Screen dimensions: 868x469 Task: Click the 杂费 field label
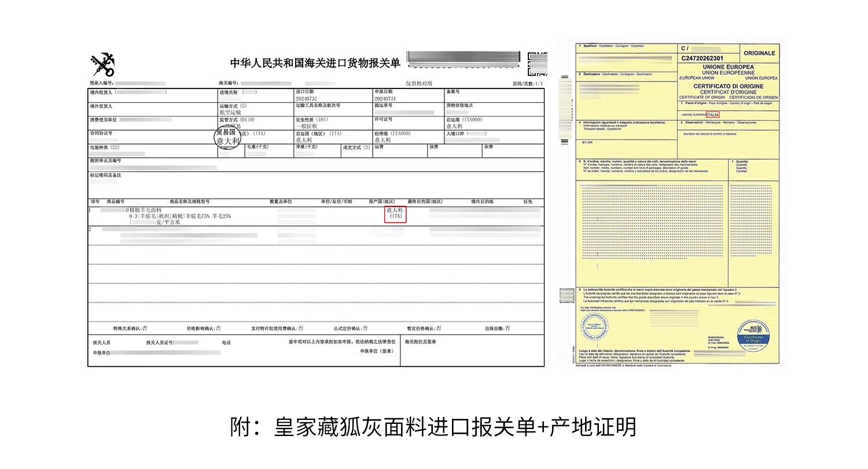tap(489, 147)
